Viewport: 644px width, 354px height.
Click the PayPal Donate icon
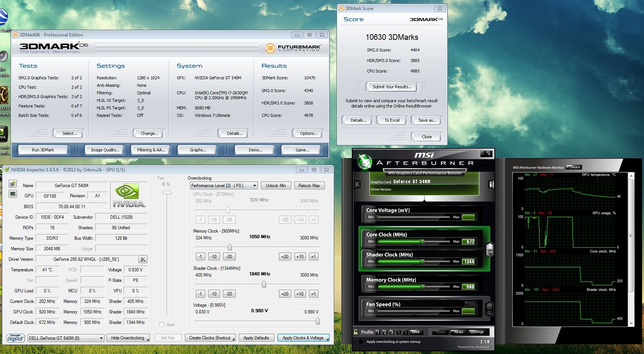click(x=15, y=338)
